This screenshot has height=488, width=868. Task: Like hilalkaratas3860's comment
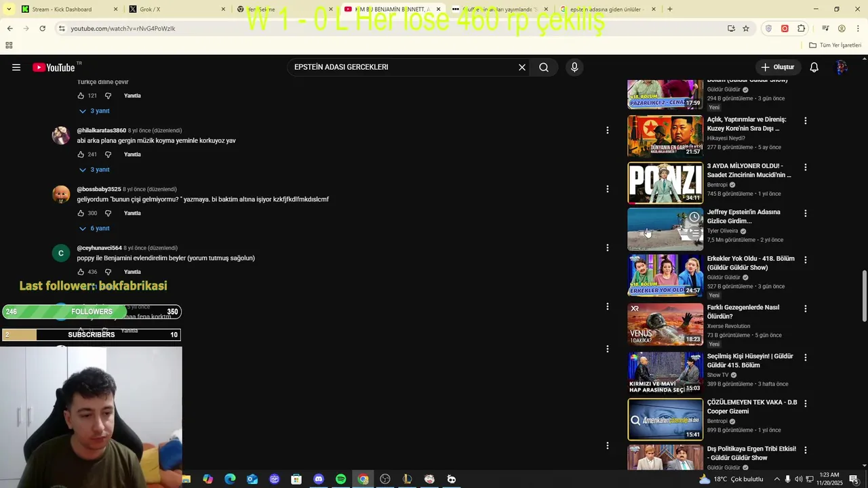pyautogui.click(x=81, y=155)
